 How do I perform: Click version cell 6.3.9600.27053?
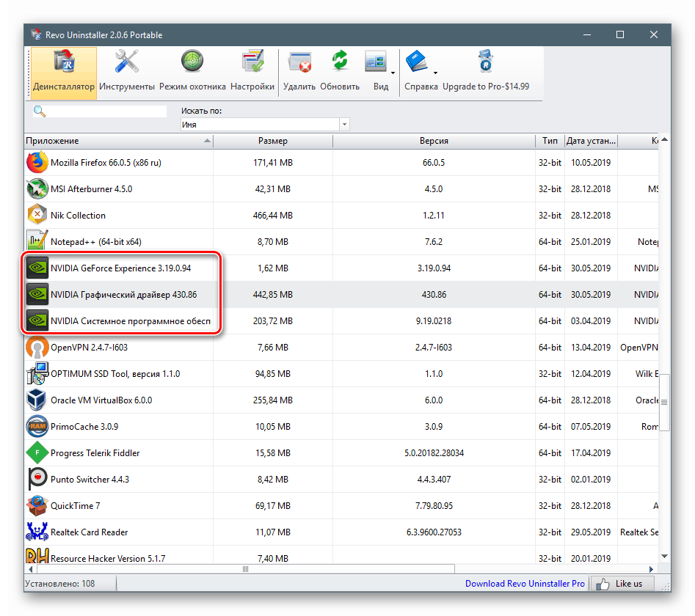(x=434, y=532)
